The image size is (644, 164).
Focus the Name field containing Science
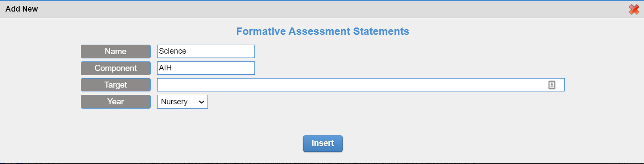pyautogui.click(x=206, y=51)
